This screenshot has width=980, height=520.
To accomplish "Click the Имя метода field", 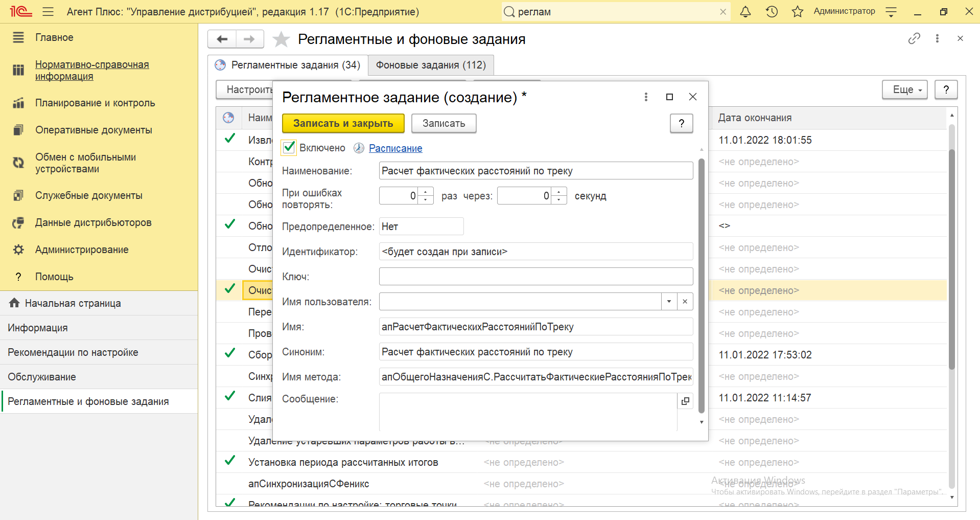I will pos(536,377).
